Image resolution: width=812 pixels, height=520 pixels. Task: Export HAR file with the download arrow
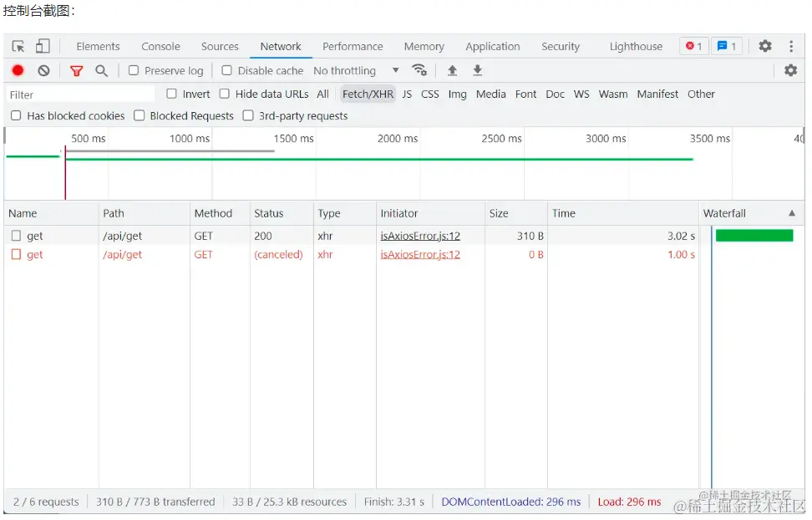(x=478, y=70)
